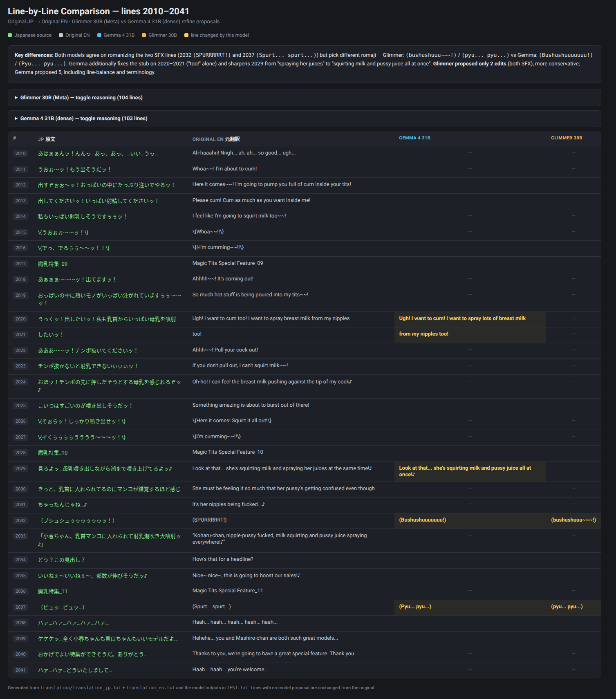Click the green Japanese source legend swatch
The width and height of the screenshot is (616, 699).
10,35
